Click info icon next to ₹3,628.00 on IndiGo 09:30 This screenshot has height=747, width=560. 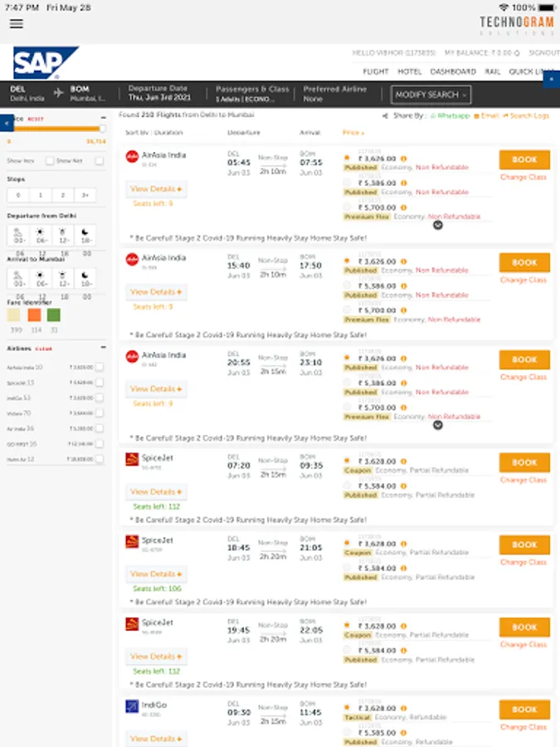(x=404, y=709)
